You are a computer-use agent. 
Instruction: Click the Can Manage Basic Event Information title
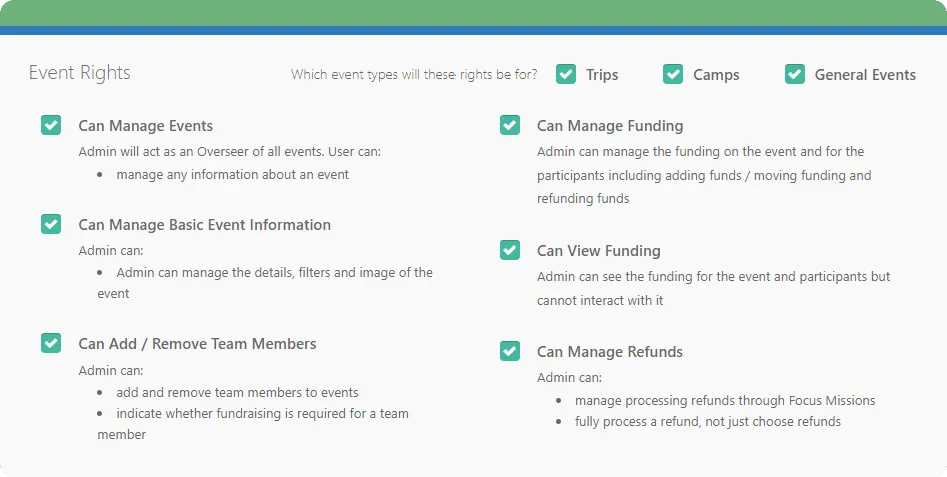click(204, 225)
